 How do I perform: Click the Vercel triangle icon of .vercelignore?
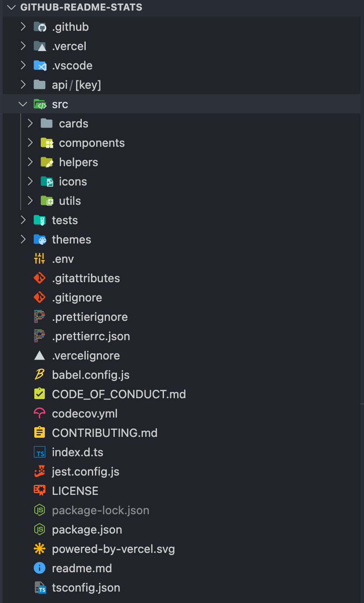40,356
